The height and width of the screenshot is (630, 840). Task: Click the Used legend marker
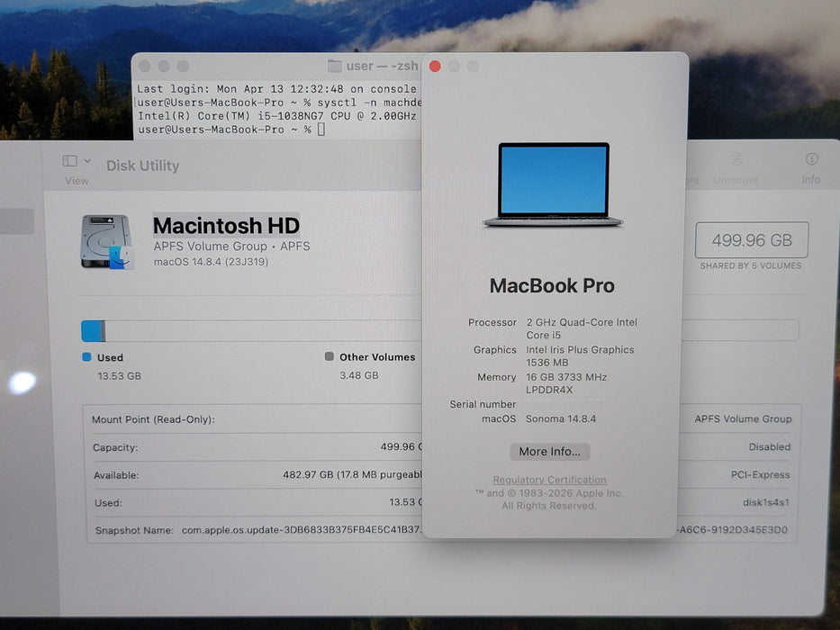[86, 357]
